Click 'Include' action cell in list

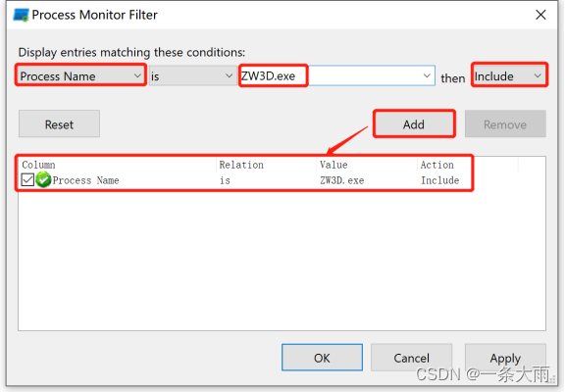click(x=440, y=180)
